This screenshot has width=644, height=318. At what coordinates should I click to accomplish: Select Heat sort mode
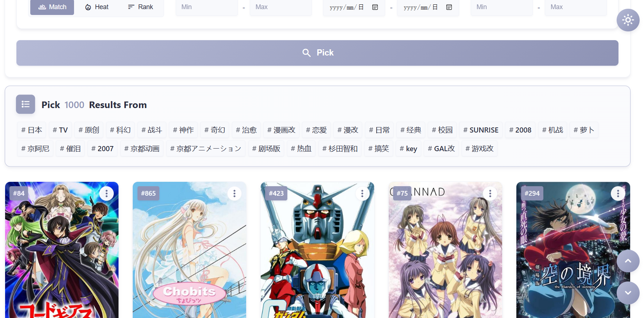(97, 7)
